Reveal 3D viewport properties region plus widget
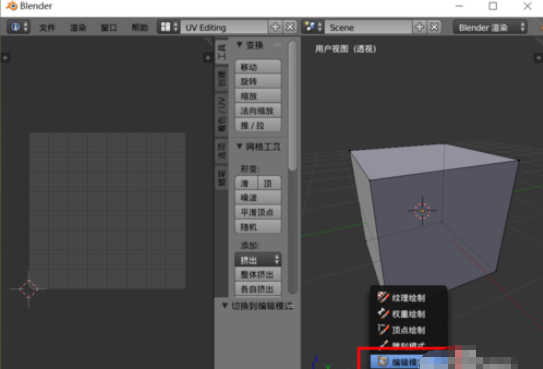Screen dimensions: 543x369 pyautogui.click(x=538, y=58)
